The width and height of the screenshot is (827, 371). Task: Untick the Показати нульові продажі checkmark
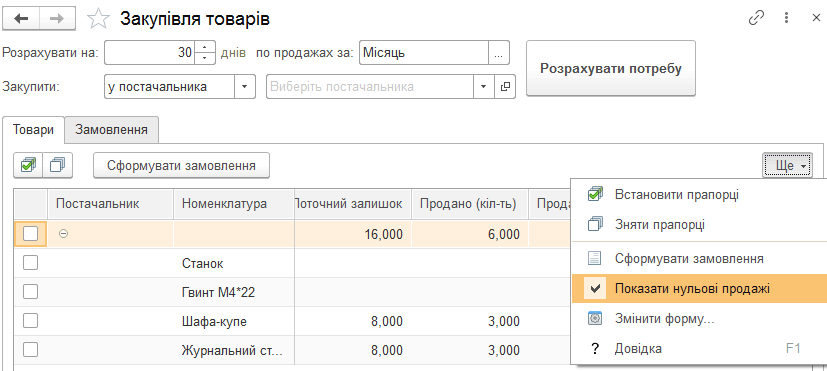(x=595, y=289)
